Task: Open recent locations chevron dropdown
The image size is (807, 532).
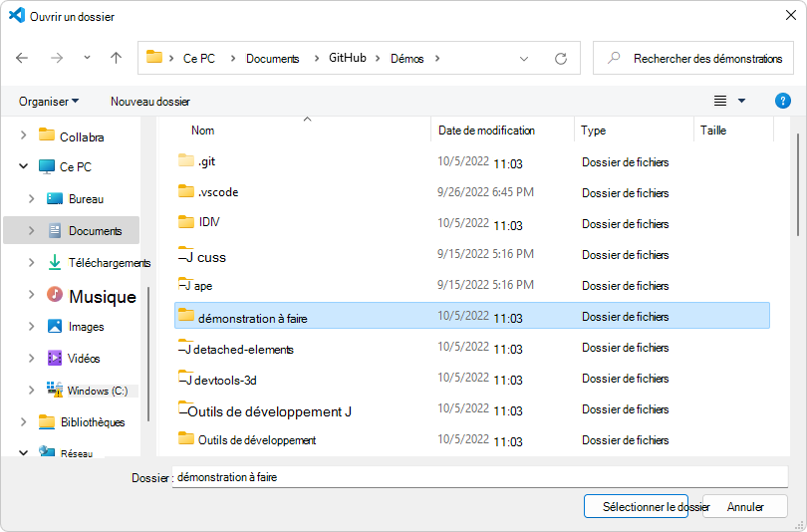Action: tap(87, 58)
